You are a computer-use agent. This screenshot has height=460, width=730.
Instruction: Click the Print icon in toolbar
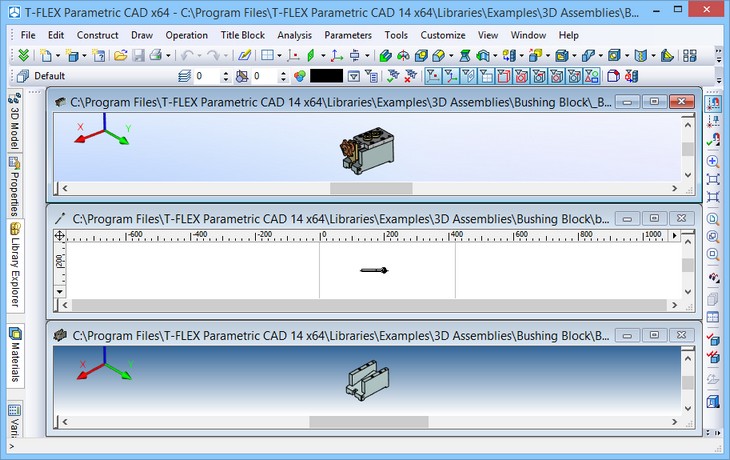(156, 56)
